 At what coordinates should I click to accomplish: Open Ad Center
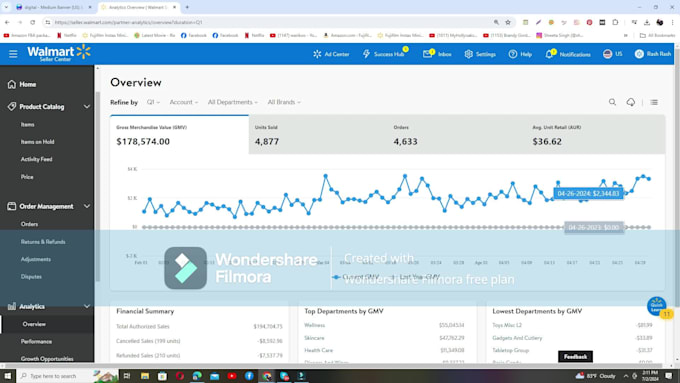point(331,54)
